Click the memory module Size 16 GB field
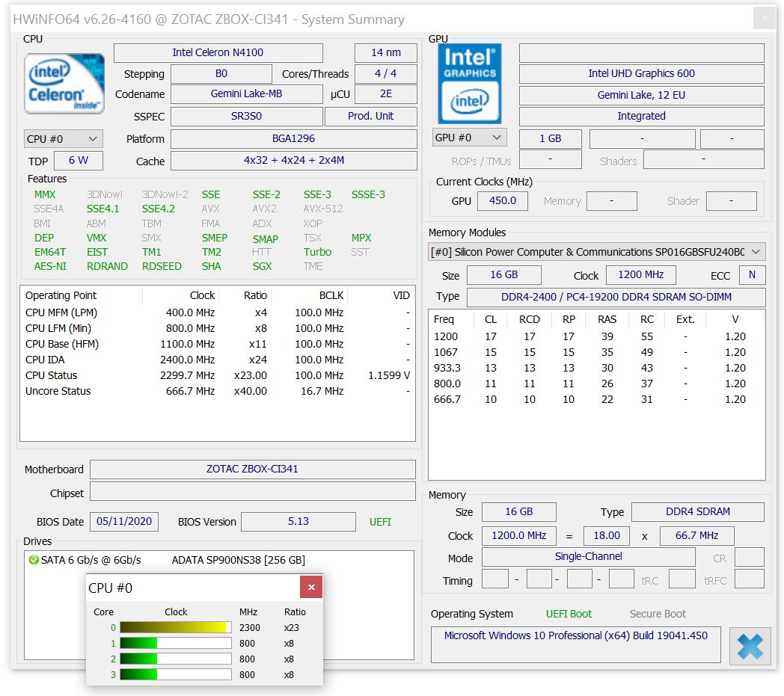Image resolution: width=784 pixels, height=696 pixels. click(504, 275)
